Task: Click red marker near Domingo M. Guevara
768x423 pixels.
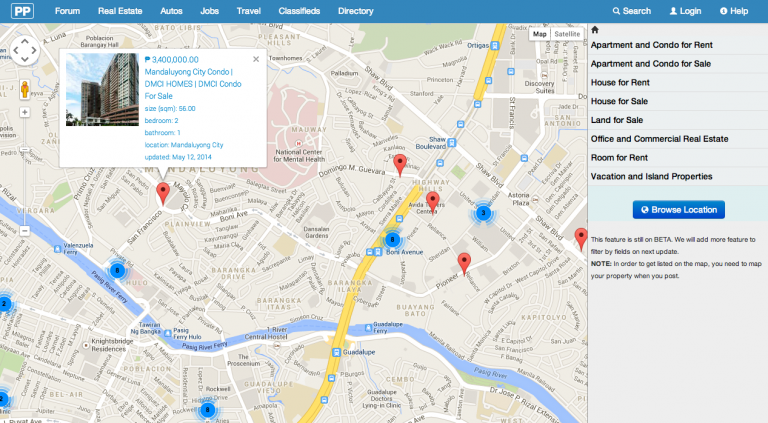Action: pyautogui.click(x=400, y=165)
